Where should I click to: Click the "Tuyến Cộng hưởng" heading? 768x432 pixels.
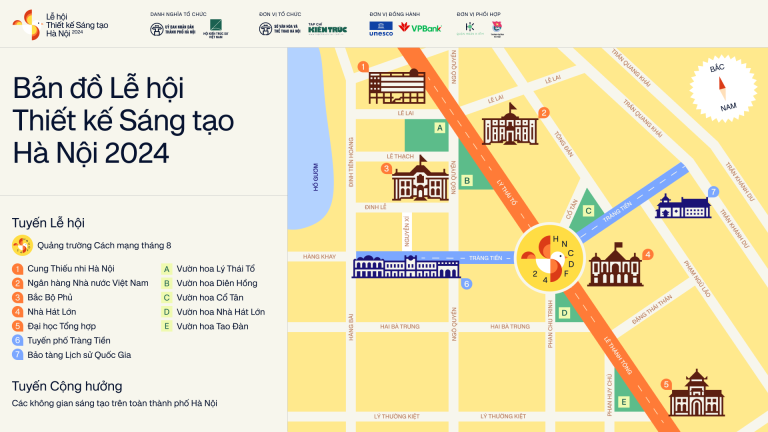67,385
